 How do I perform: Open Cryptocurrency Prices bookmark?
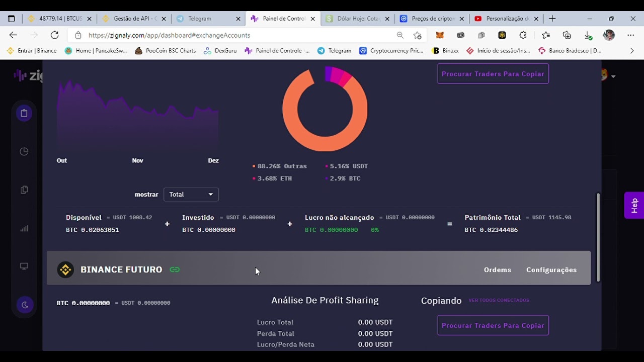point(391,50)
